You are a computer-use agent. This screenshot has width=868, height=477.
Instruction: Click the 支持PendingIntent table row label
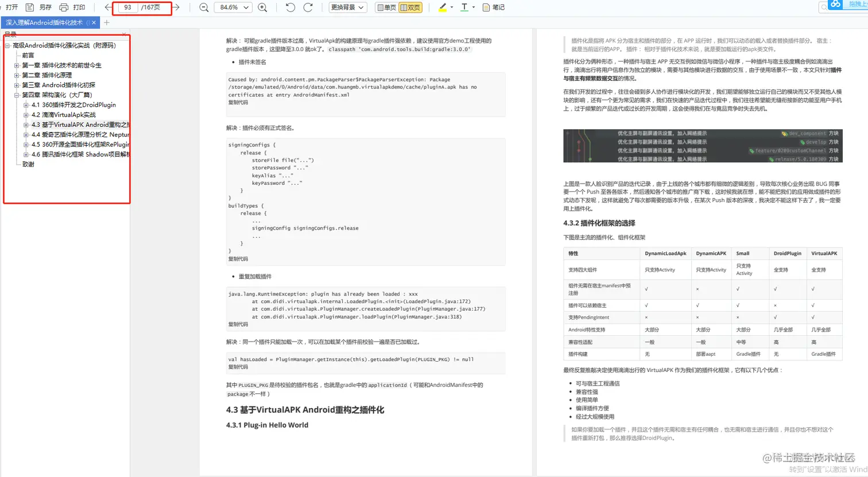point(588,317)
